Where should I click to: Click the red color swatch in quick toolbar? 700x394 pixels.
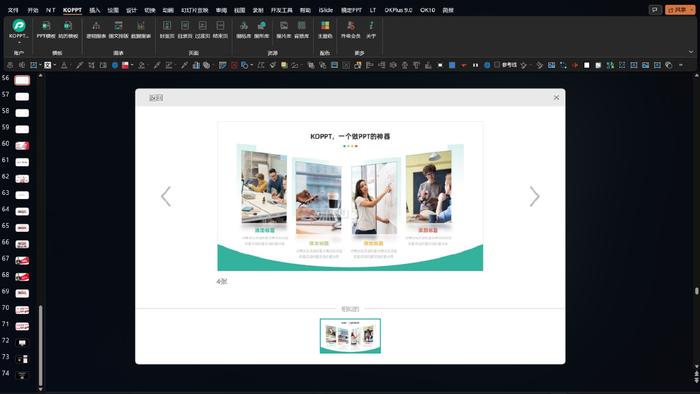[x=125, y=65]
